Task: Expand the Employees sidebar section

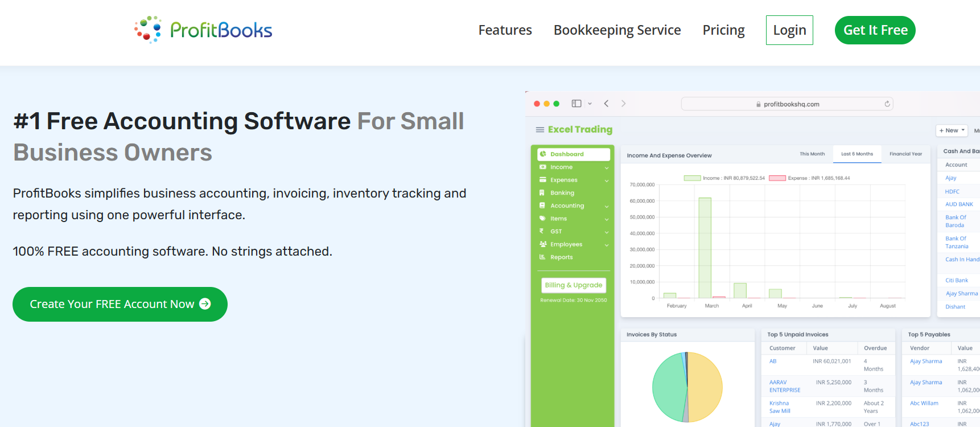Action: (607, 245)
